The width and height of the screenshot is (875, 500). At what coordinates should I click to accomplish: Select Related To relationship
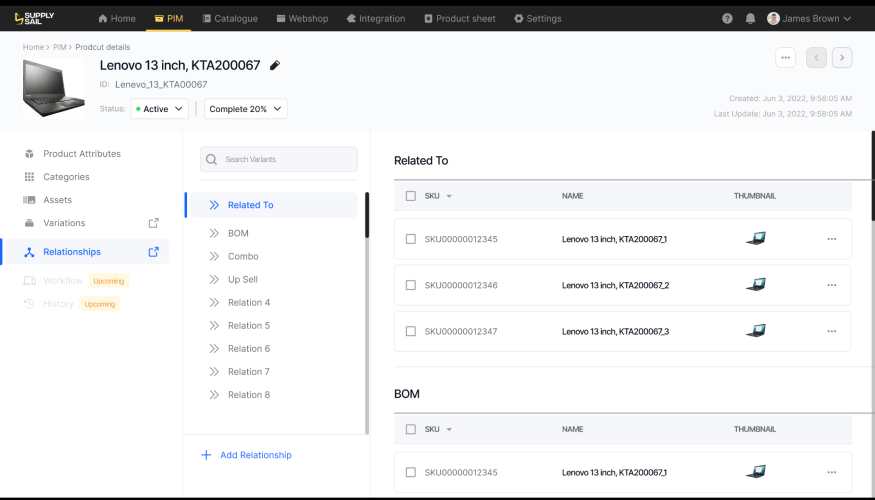[273, 205]
